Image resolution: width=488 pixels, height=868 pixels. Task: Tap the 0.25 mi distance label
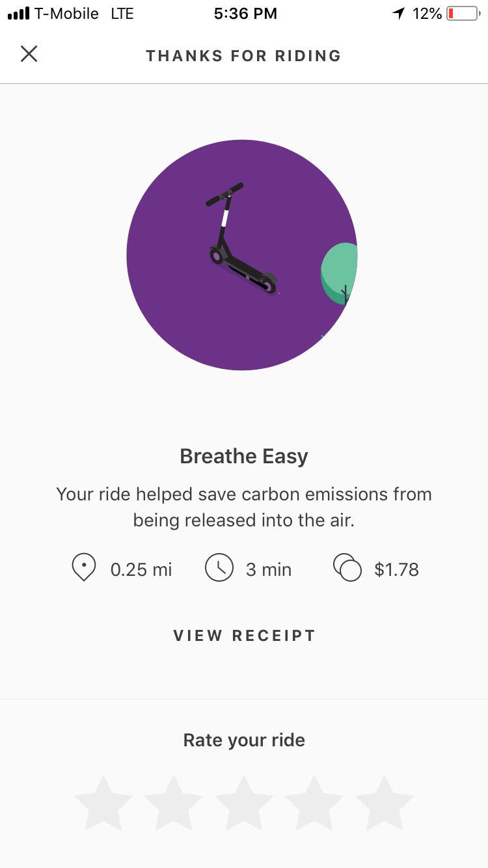point(141,570)
